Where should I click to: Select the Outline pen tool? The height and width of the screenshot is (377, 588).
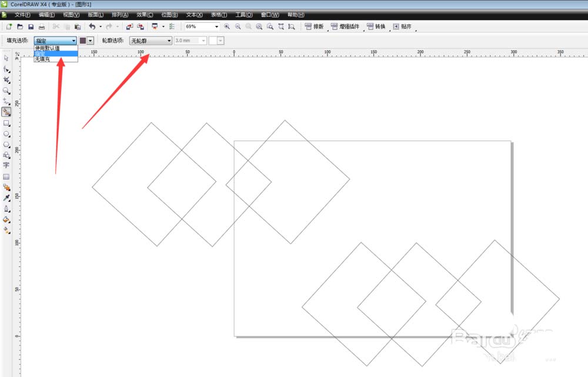tap(6, 209)
